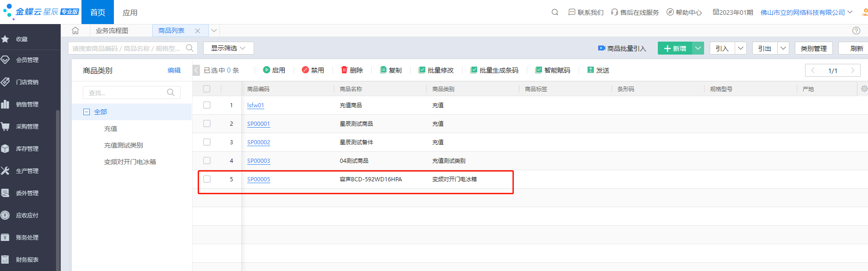The height and width of the screenshot is (271, 868).
Task: Click the column settings gear icon
Action: [x=864, y=89]
